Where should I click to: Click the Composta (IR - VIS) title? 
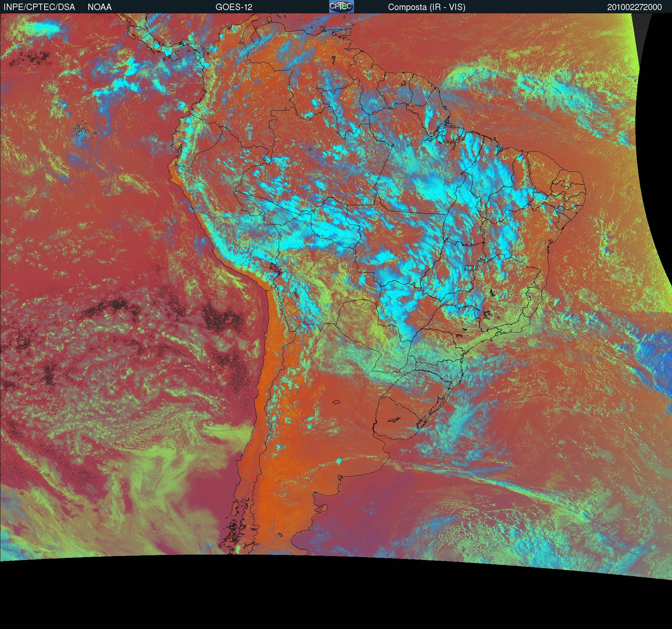tap(427, 7)
